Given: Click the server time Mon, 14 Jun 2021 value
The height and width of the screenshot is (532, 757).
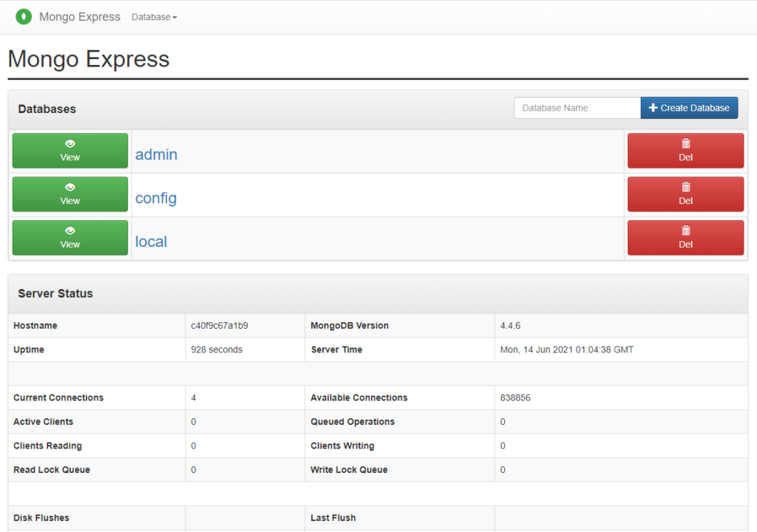Looking at the screenshot, I should click(567, 349).
